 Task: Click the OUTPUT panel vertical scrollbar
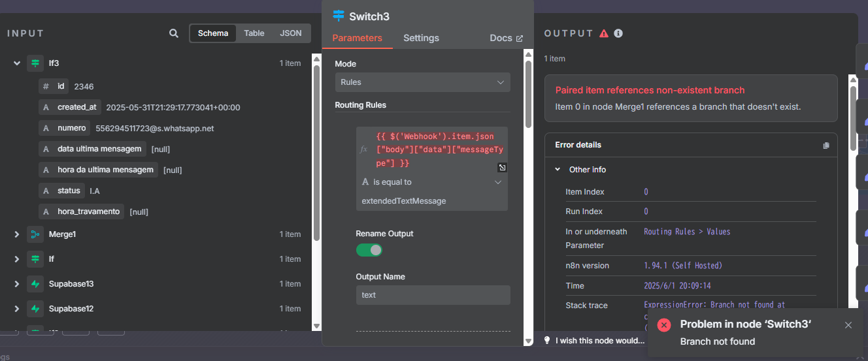pyautogui.click(x=853, y=119)
